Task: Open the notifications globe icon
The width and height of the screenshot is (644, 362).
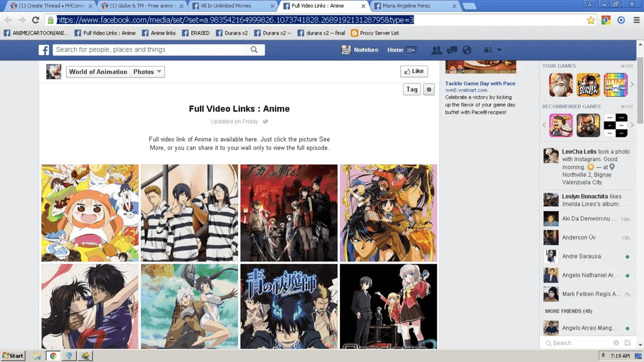Action: point(467,50)
